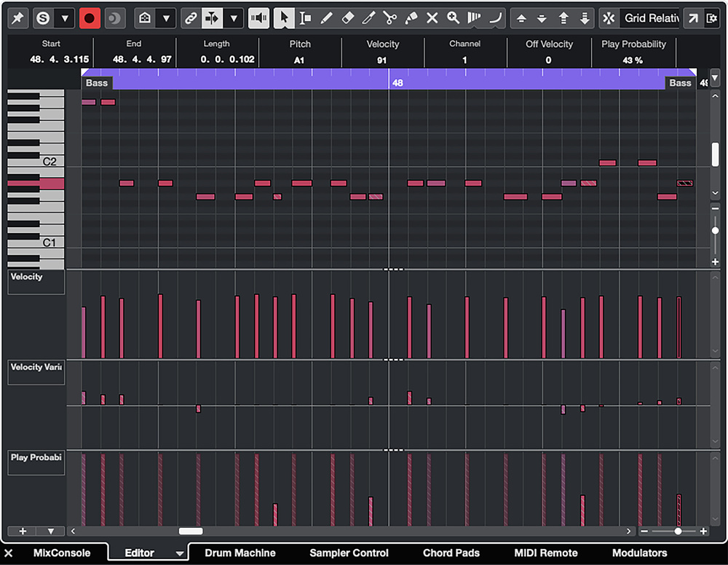Select the Object Selection arrow tool
Viewport: 728px width, 565px height.
pos(284,17)
